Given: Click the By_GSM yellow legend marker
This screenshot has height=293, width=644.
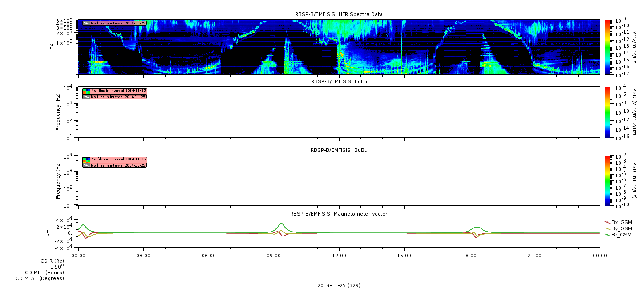Looking at the screenshot, I should click(608, 228).
